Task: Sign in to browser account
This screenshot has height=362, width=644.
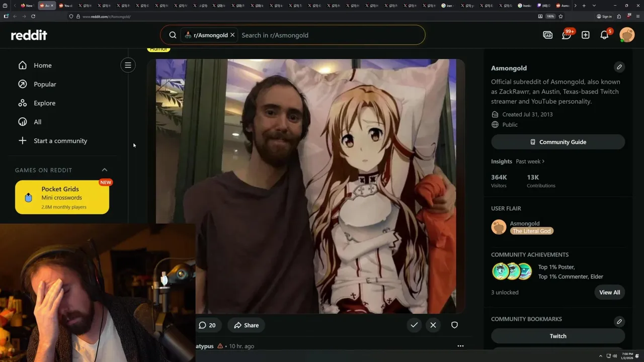Action: 604,16
